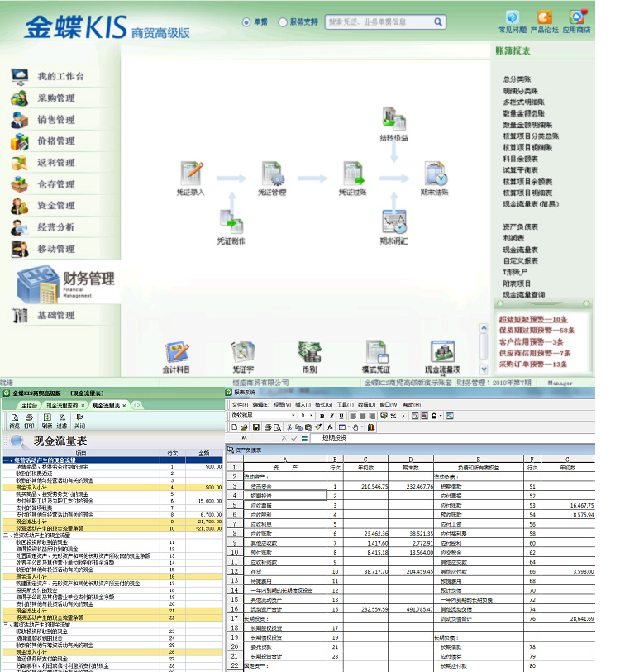Open the 凭证制作 voucher creation icon
620x672 pixels.
231,222
